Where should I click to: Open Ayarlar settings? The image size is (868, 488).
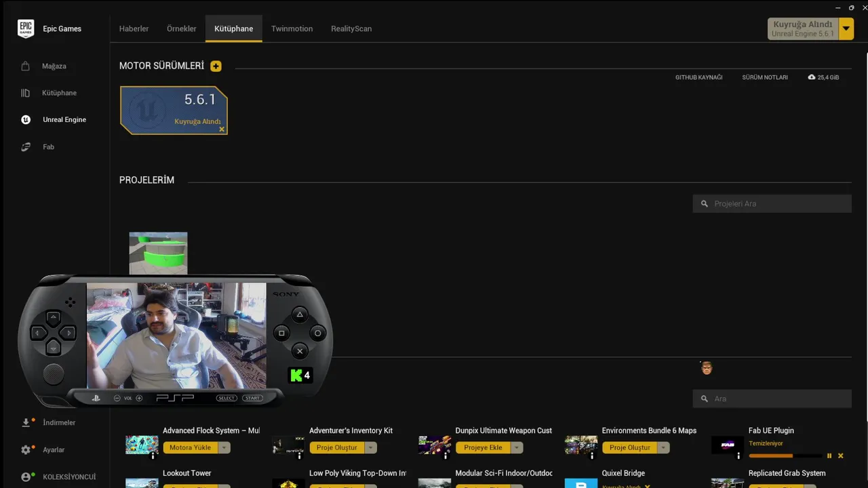pyautogui.click(x=54, y=449)
